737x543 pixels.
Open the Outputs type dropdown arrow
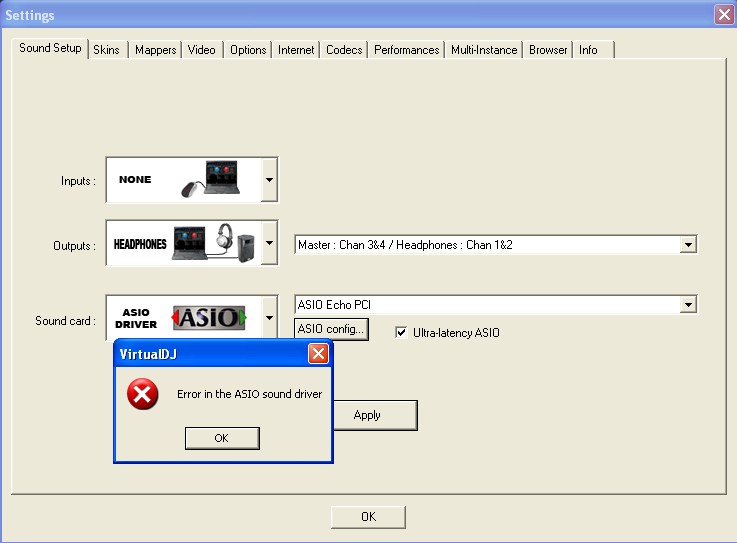269,243
